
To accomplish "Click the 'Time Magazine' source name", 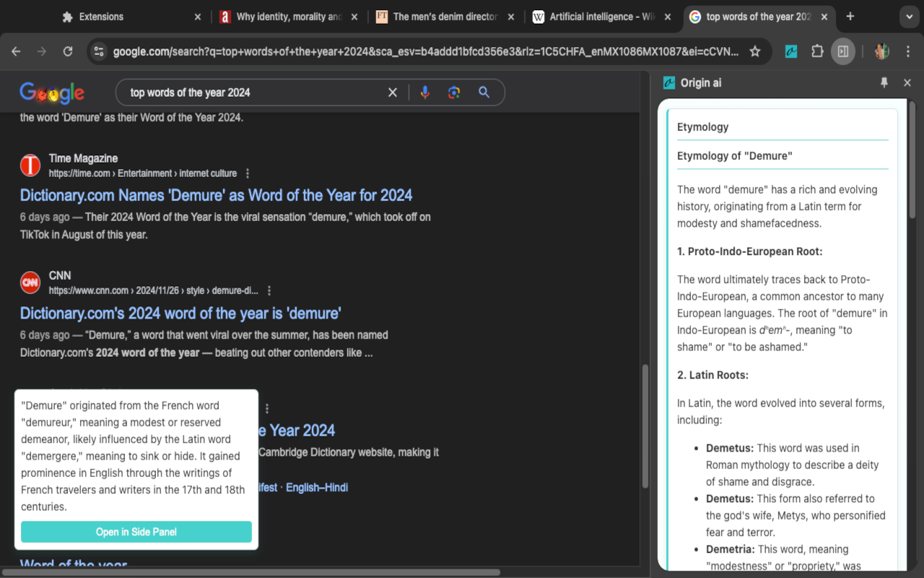I will coord(83,158).
